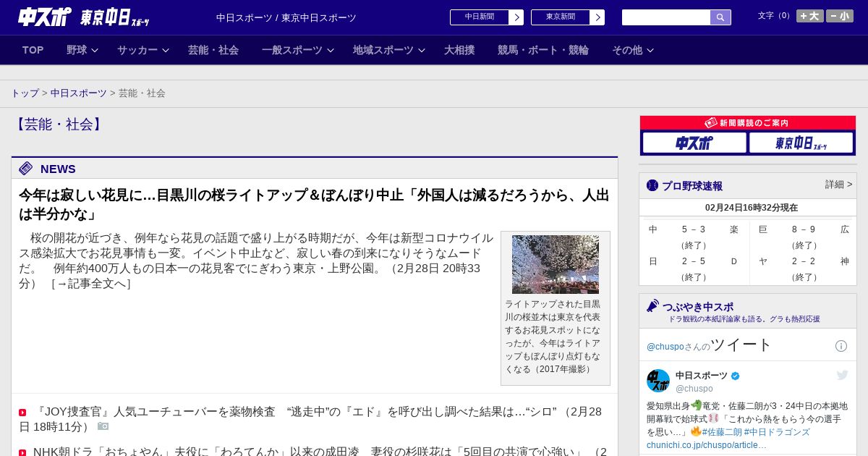
Task: Open the 東京新聞 link button
Action: (x=568, y=17)
